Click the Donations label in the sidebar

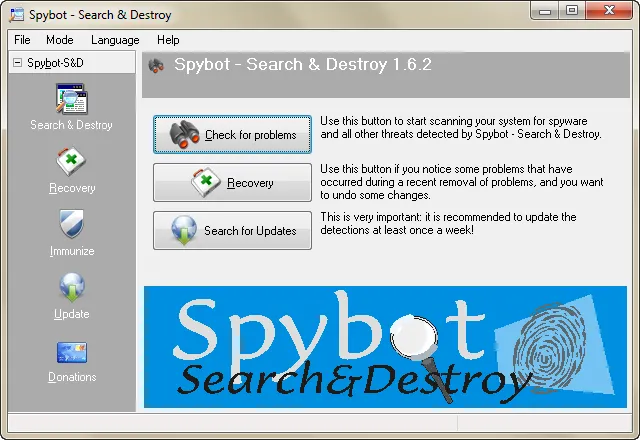coord(72,377)
